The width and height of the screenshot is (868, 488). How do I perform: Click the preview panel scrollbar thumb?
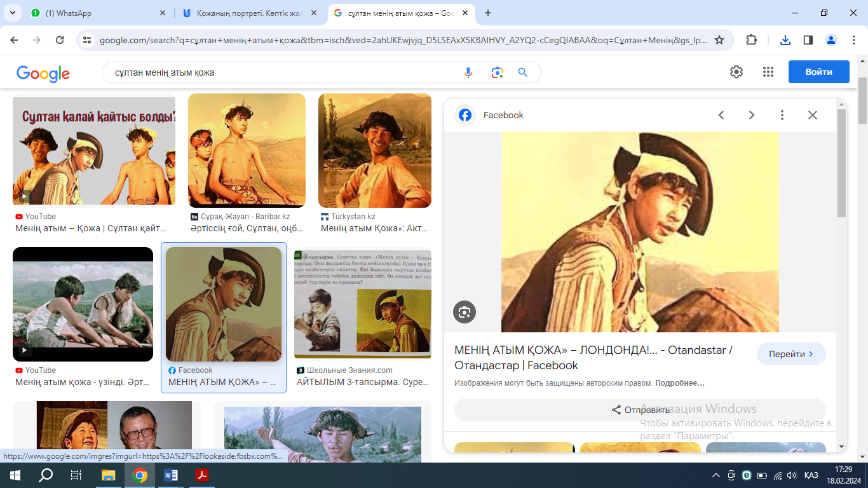(841, 163)
